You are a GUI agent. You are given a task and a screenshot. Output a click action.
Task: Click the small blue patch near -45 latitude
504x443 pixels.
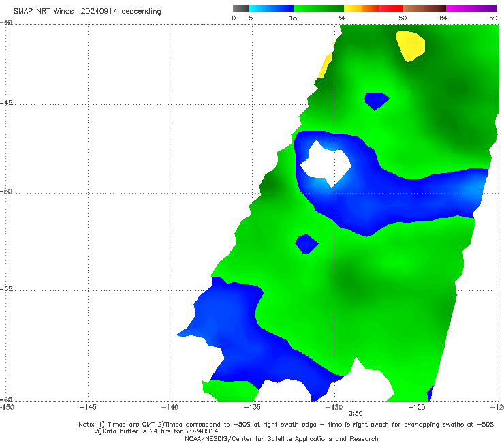[x=376, y=100]
